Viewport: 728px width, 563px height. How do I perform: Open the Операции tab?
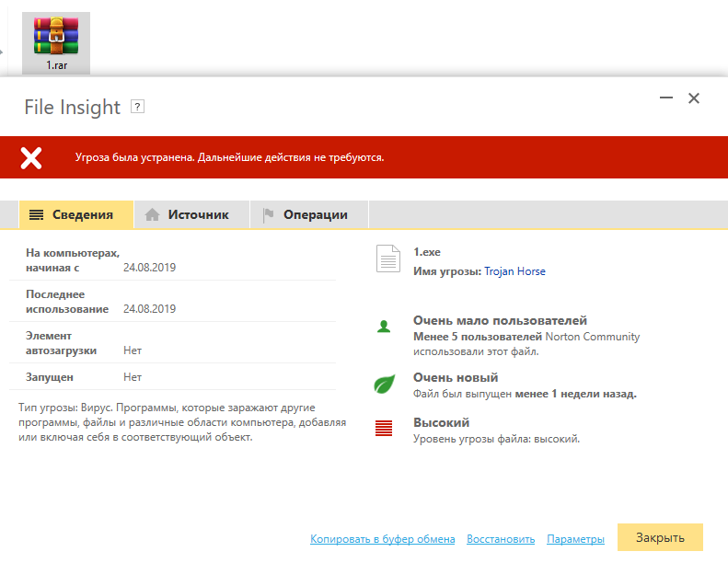point(309,214)
